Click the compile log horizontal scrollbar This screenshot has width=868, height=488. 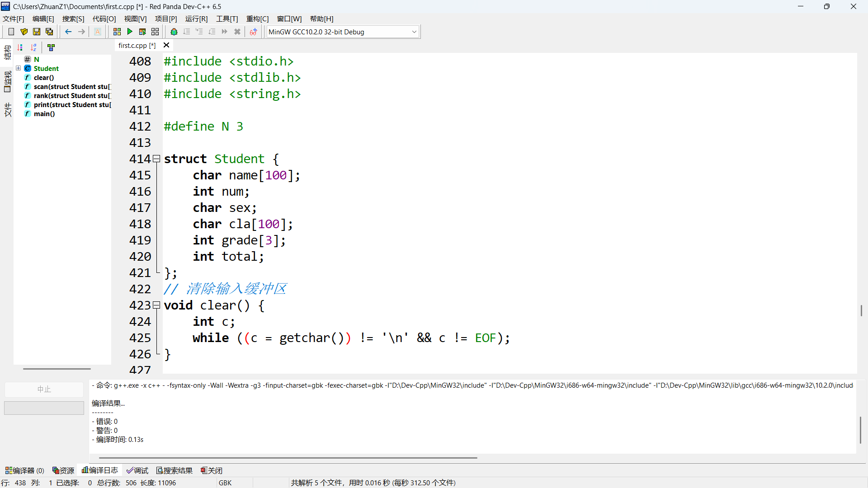pos(288,458)
